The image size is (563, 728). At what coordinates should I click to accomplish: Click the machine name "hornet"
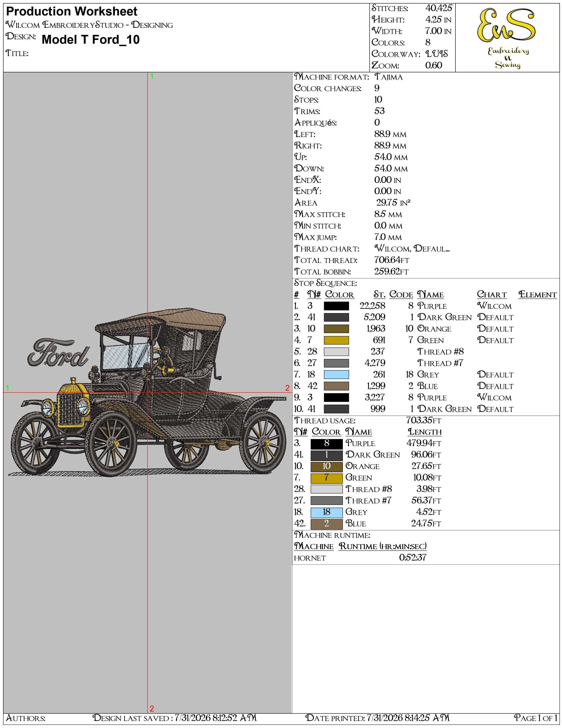click(310, 558)
